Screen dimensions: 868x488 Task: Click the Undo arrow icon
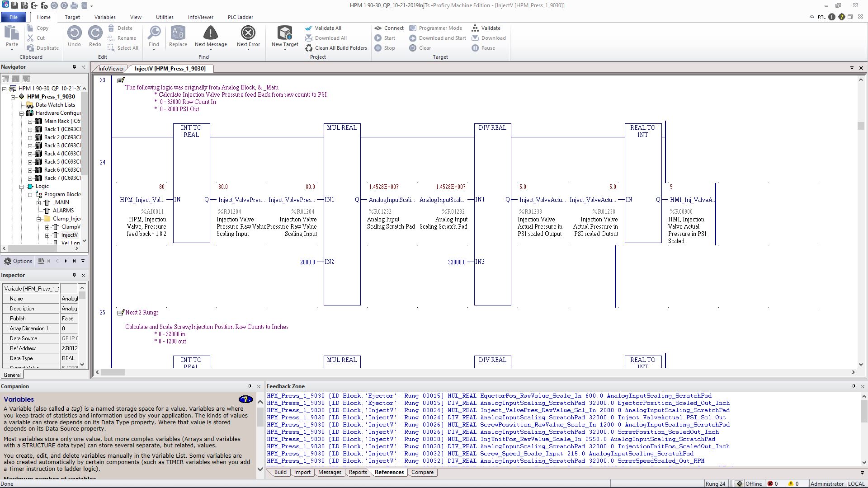(75, 33)
